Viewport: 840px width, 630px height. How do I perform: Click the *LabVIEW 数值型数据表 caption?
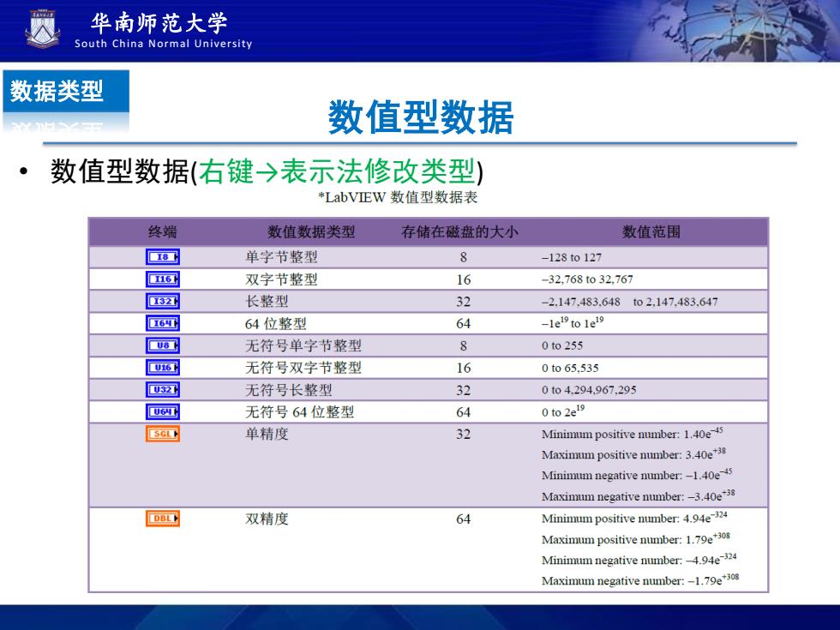[398, 197]
